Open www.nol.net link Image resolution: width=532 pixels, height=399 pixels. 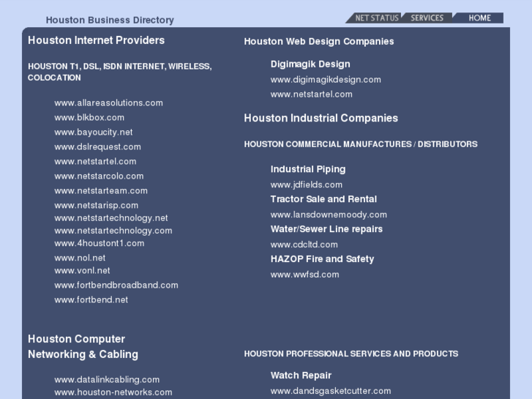(x=80, y=258)
